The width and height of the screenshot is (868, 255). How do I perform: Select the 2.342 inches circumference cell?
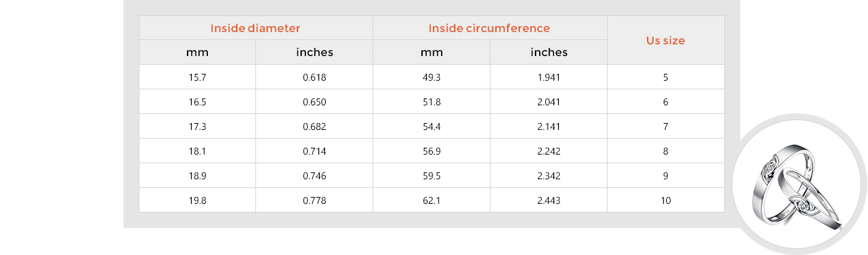[549, 176]
